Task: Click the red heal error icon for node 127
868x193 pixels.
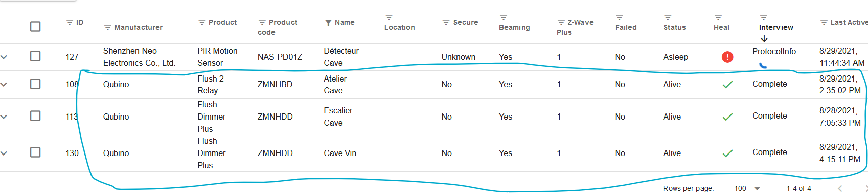Action: [x=727, y=57]
